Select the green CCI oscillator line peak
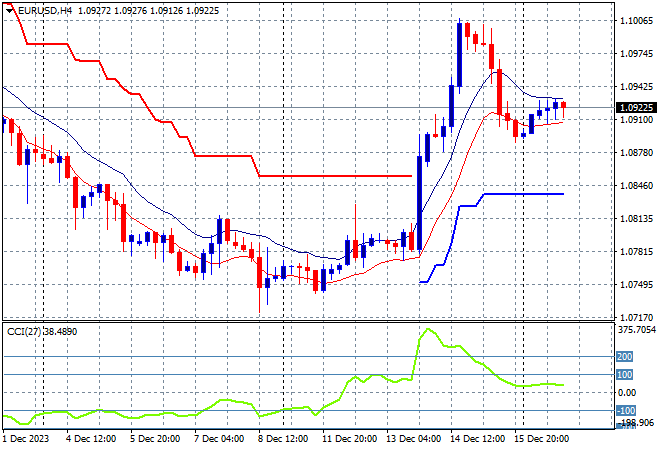The width and height of the screenshot is (660, 450). [428, 330]
